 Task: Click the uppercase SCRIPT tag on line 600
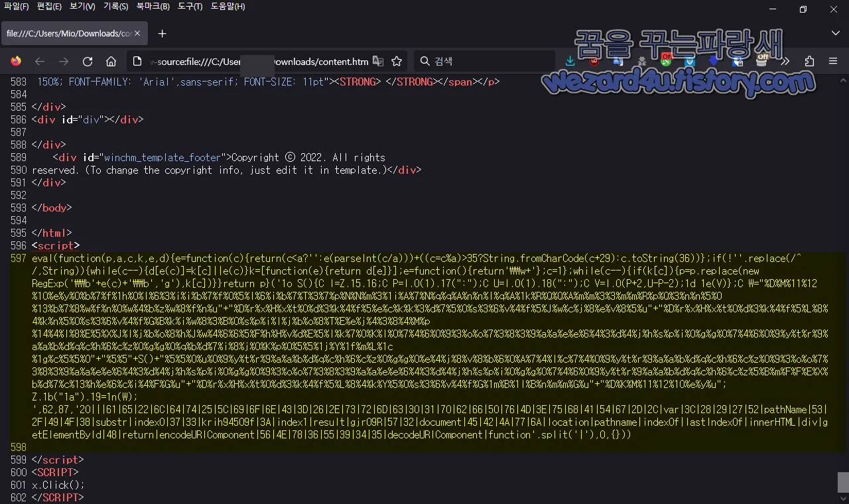coord(55,473)
